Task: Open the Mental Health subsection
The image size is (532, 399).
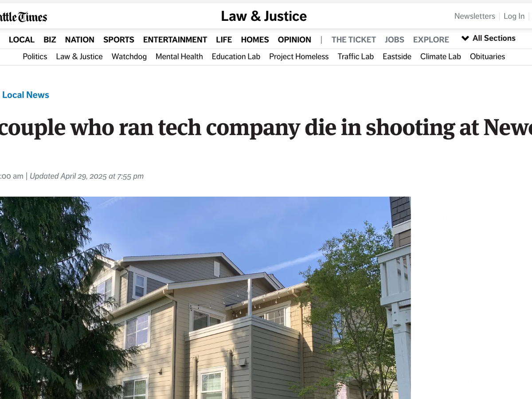Action: [x=179, y=56]
